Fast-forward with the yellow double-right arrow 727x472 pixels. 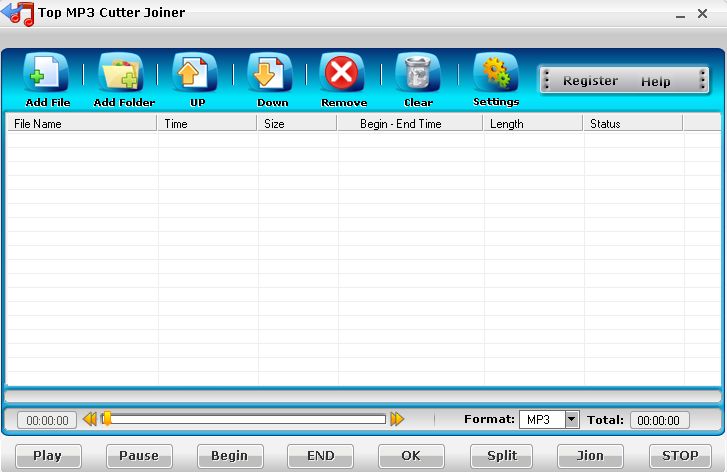click(397, 419)
